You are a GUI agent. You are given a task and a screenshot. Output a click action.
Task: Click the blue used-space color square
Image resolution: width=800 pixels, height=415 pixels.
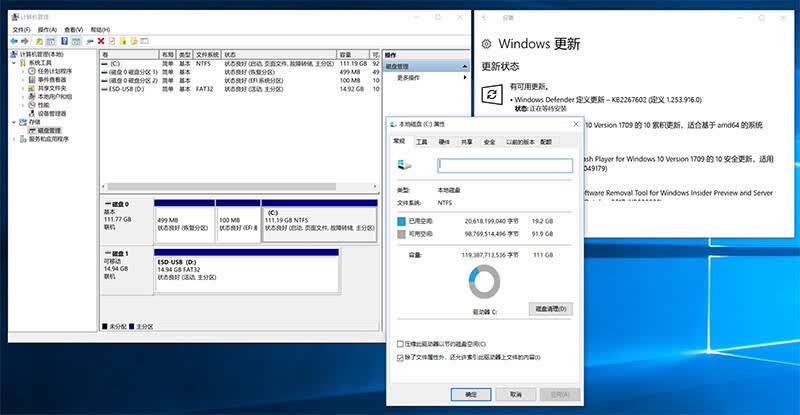401,221
